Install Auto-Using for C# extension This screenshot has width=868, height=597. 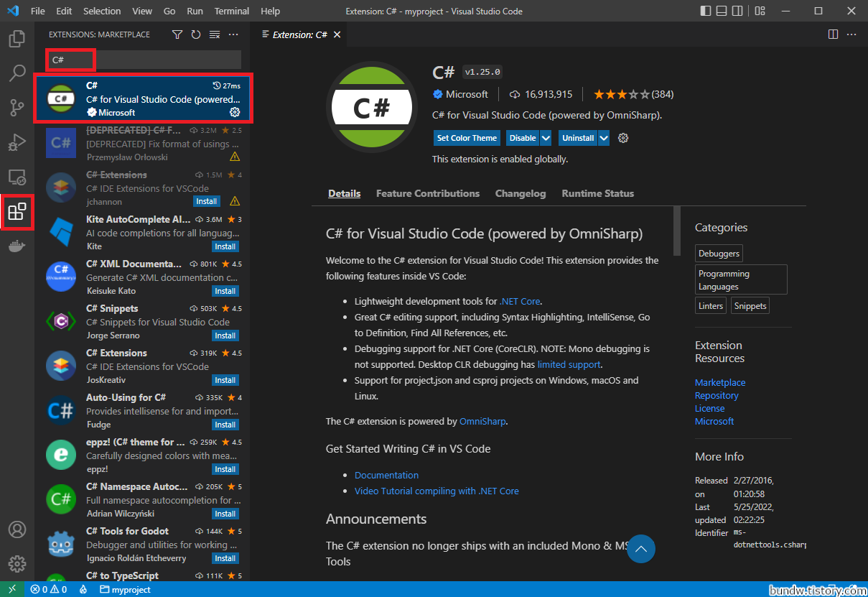[225, 425]
